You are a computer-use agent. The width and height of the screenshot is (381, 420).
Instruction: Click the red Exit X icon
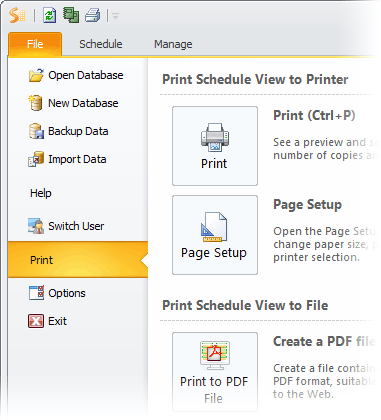tap(36, 321)
